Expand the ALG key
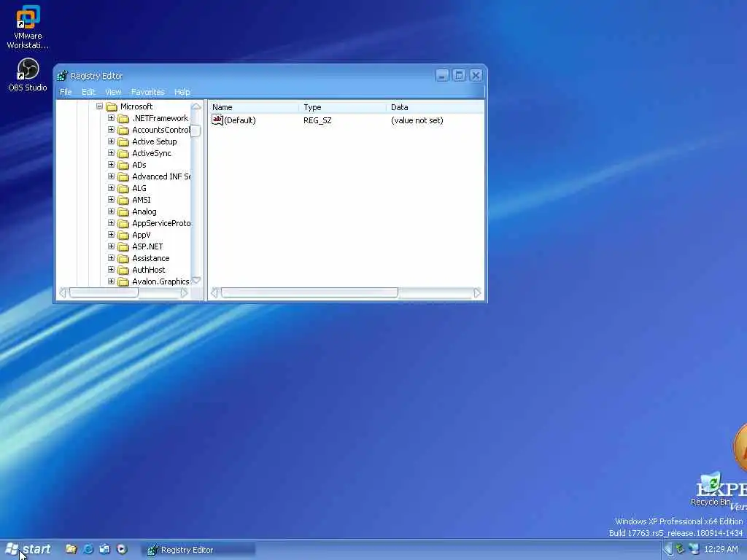The width and height of the screenshot is (747, 560). [x=111, y=187]
